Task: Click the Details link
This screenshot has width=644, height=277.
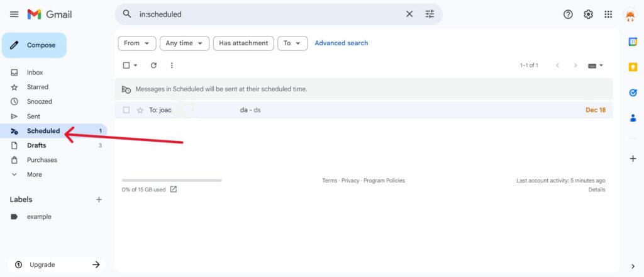Action: point(597,189)
